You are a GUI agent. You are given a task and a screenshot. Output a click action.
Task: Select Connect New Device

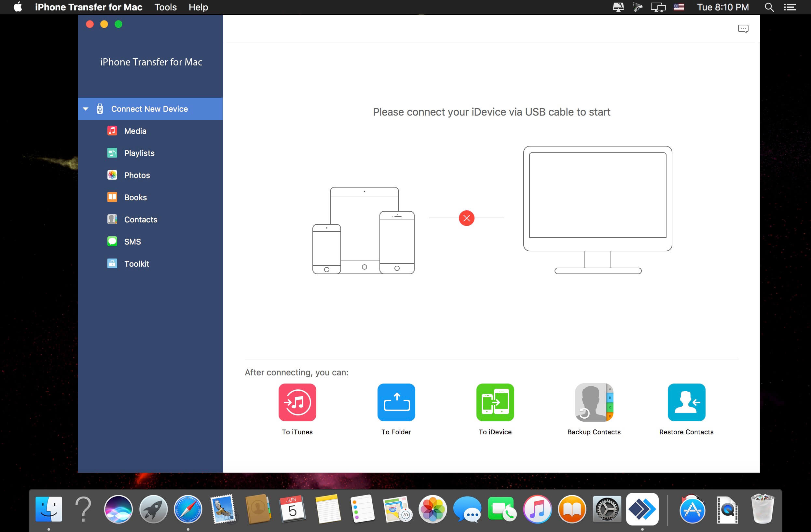149,109
